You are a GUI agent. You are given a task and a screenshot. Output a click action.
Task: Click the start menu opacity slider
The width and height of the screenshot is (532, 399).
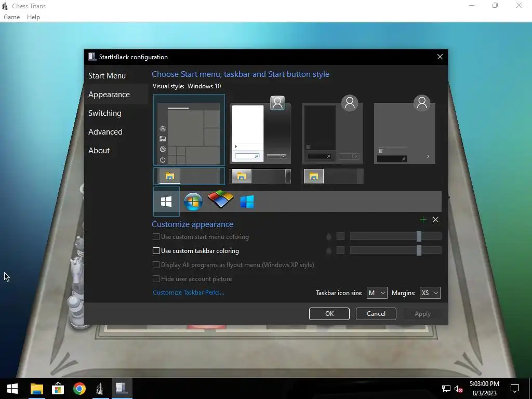(x=395, y=236)
